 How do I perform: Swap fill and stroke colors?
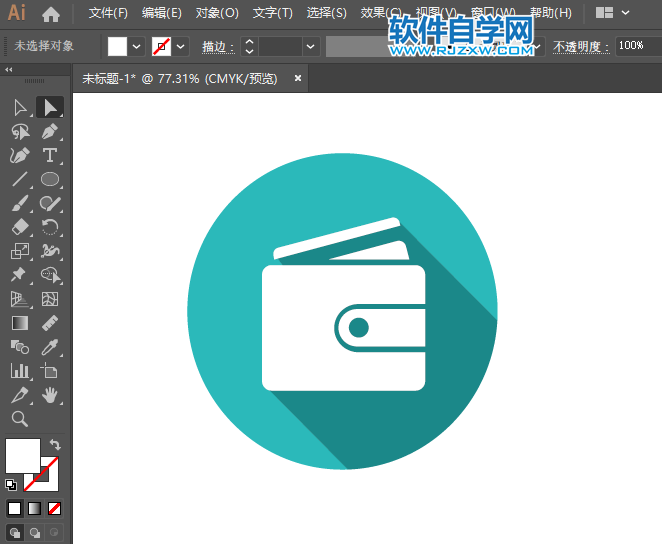(55, 444)
